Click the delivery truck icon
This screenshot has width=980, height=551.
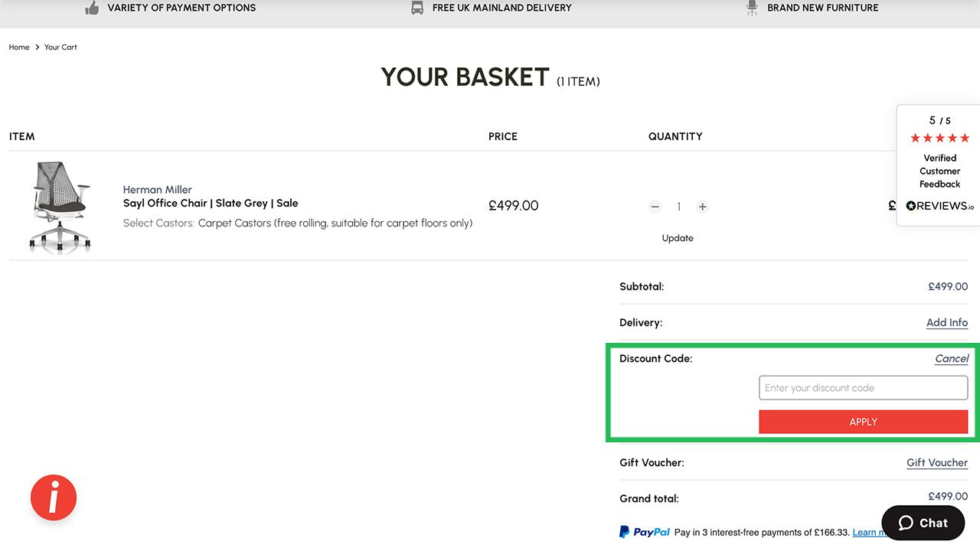tap(417, 8)
